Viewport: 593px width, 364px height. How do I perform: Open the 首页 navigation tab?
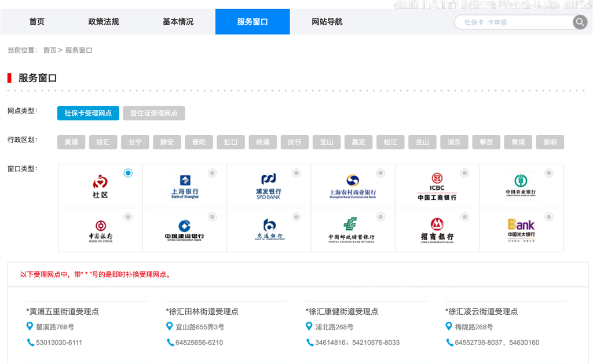point(36,22)
